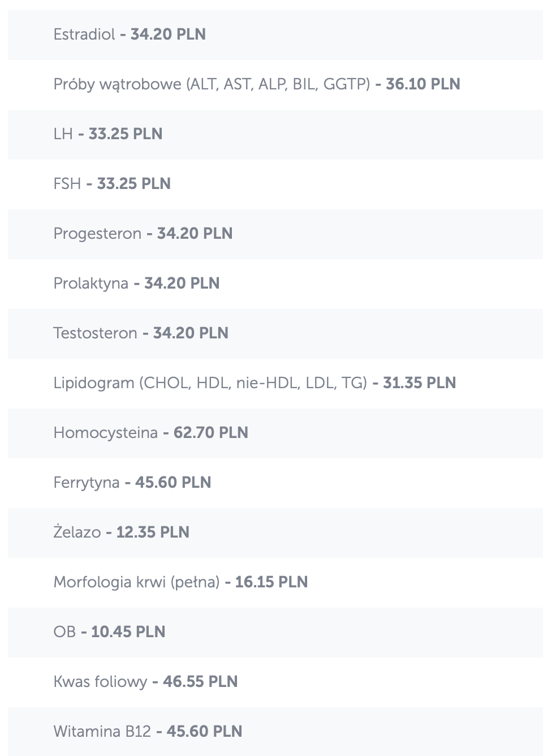
Task: Select the Próby wątrobowe liver panel row
Action: tap(256, 84)
